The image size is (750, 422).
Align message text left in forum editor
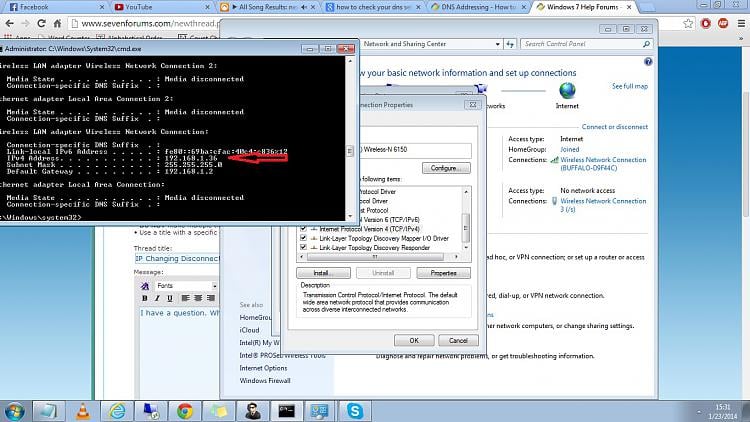(185, 298)
